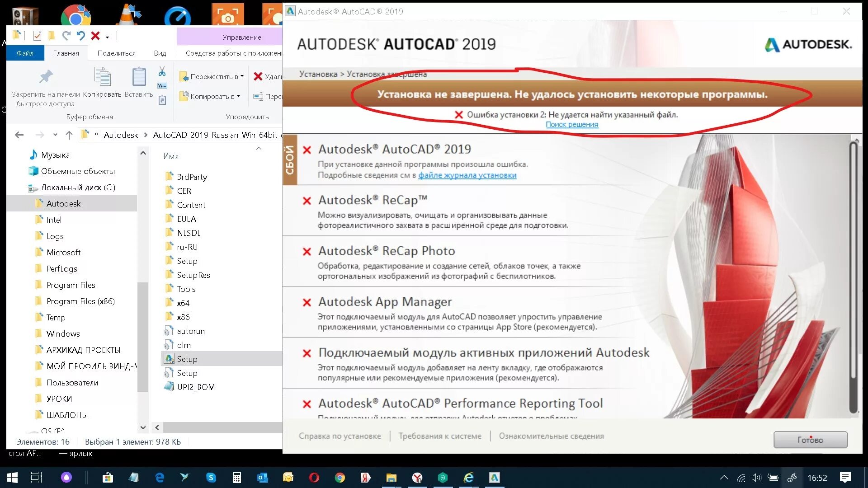Open Ознакомительные сведения link

tap(551, 436)
